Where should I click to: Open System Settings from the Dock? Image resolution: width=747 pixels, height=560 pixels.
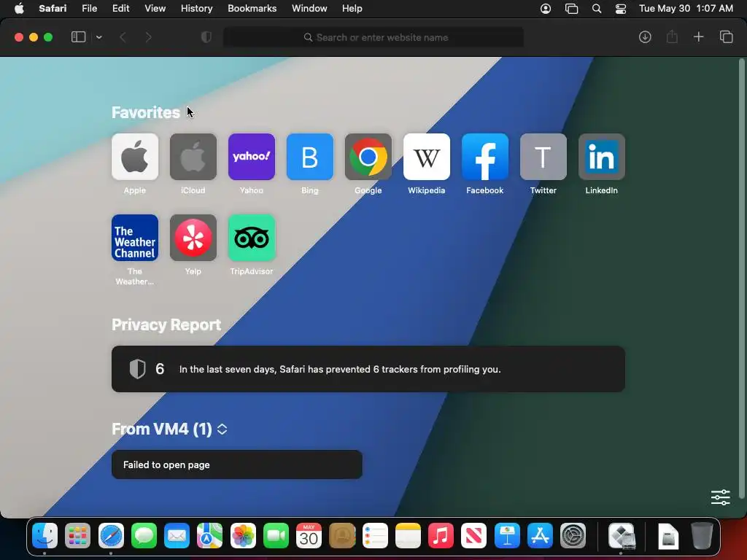[x=573, y=536]
